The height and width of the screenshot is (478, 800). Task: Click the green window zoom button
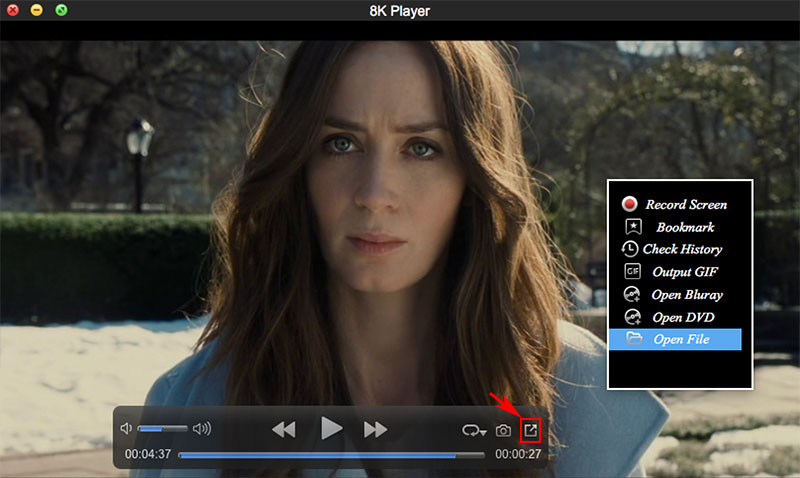tap(62, 10)
